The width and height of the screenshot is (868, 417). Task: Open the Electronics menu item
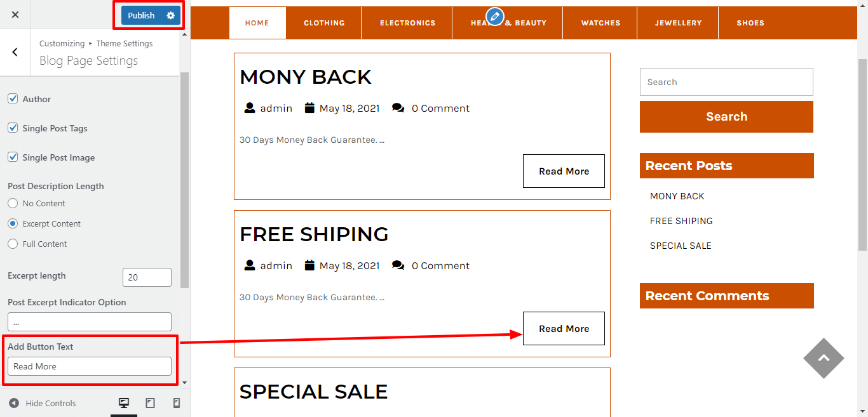[x=407, y=23]
